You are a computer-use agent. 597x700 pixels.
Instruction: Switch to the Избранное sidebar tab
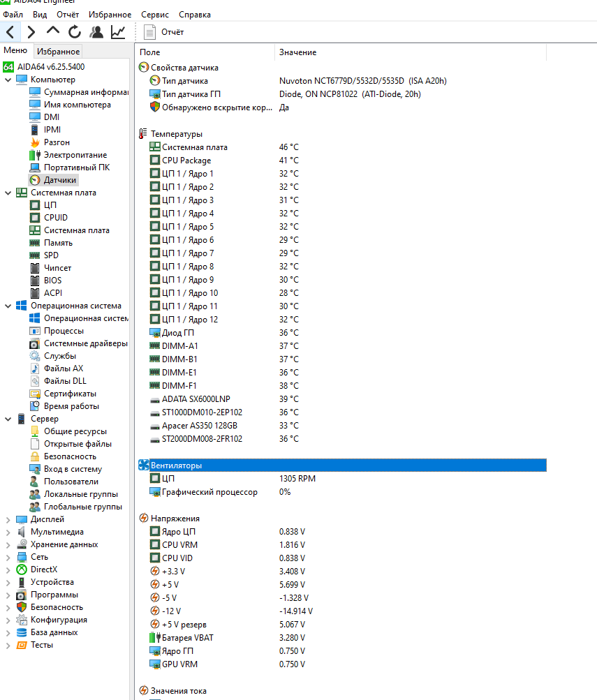tap(58, 52)
